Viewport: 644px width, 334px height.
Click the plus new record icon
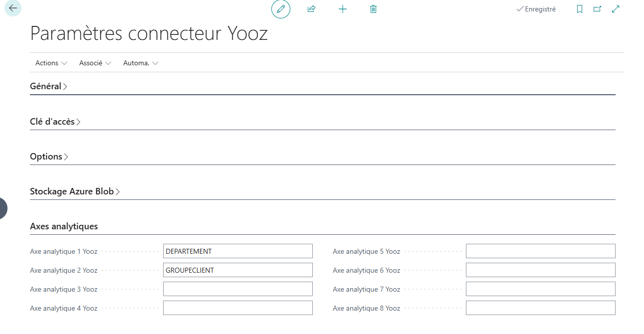pyautogui.click(x=343, y=9)
